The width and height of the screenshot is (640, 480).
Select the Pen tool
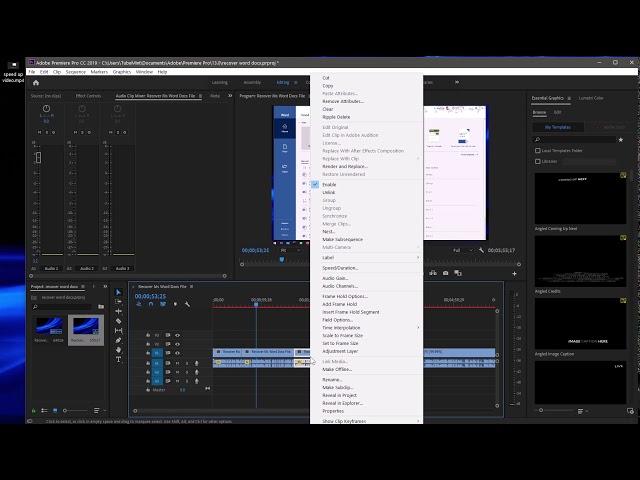point(118,340)
